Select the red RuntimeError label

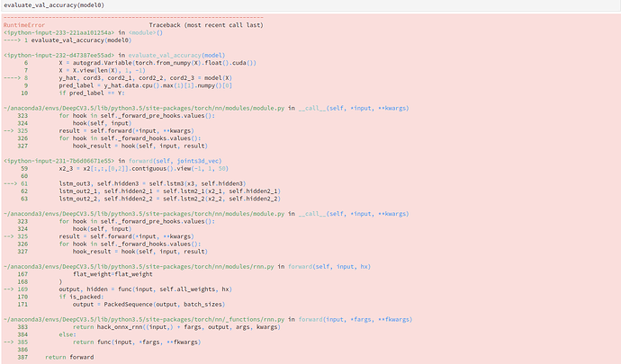coord(24,25)
